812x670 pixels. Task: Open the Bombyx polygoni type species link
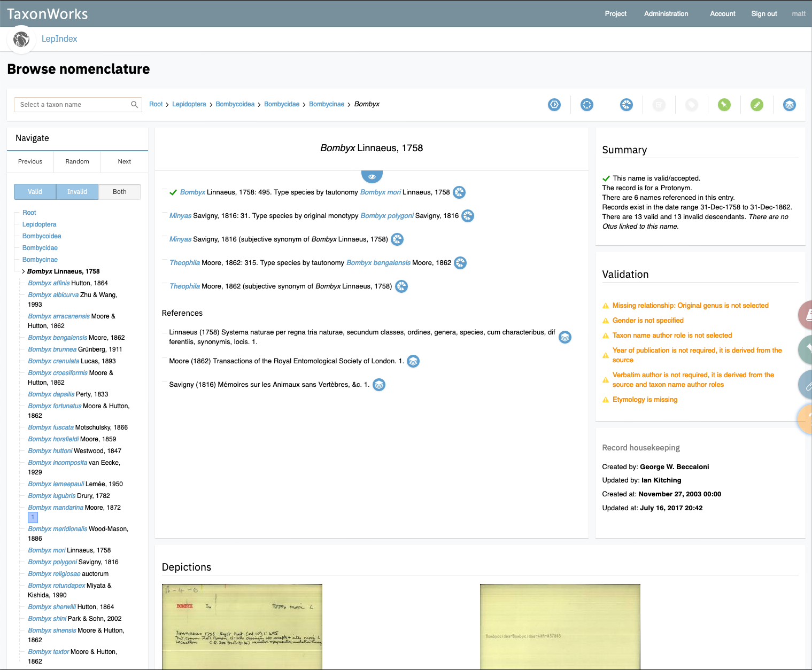(x=387, y=216)
